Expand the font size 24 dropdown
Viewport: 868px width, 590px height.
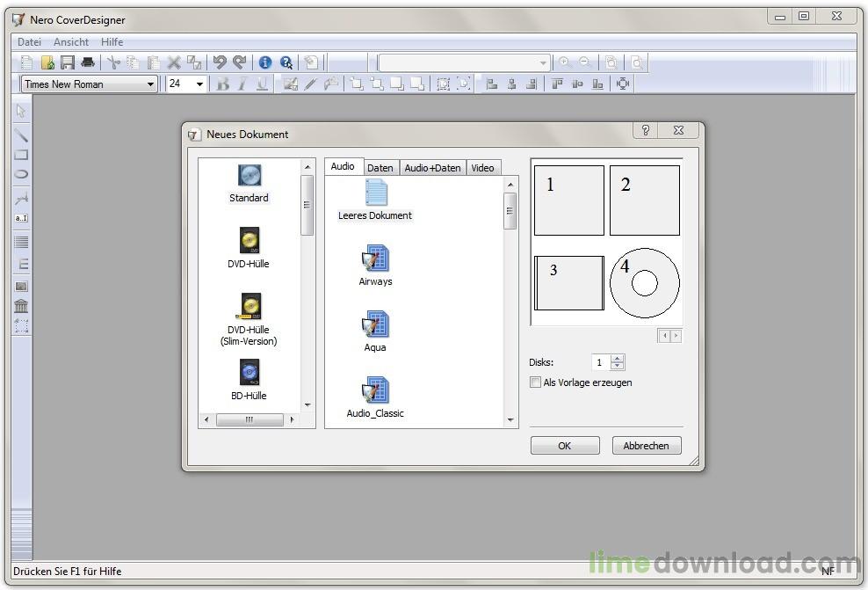pos(199,84)
